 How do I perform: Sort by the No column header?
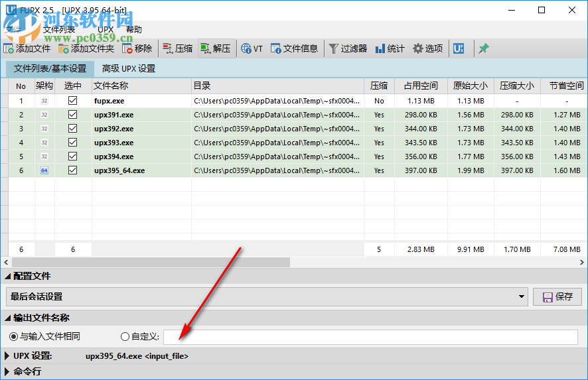[21, 86]
